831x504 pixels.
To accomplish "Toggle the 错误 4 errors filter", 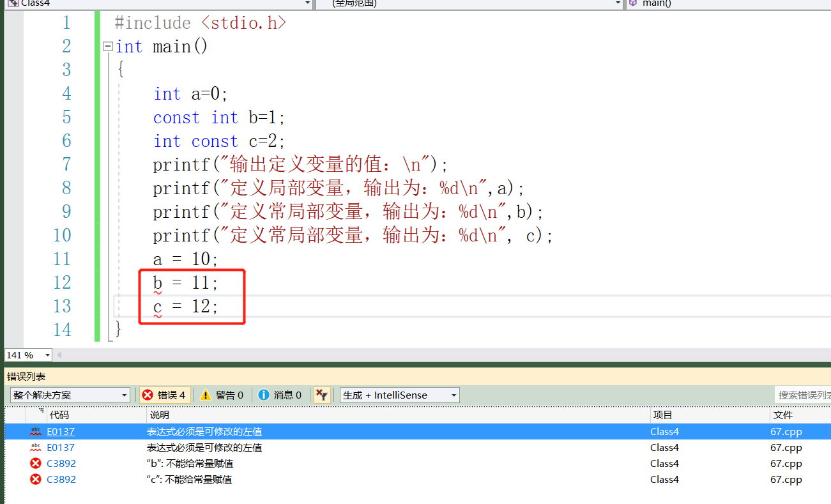I will tap(165, 394).
